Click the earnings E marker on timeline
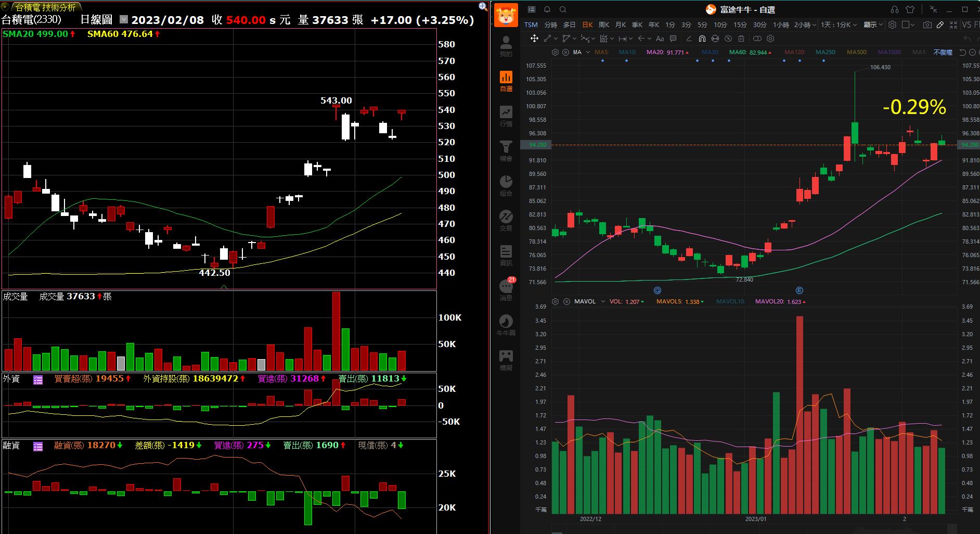This screenshot has height=534, width=980. click(800, 290)
